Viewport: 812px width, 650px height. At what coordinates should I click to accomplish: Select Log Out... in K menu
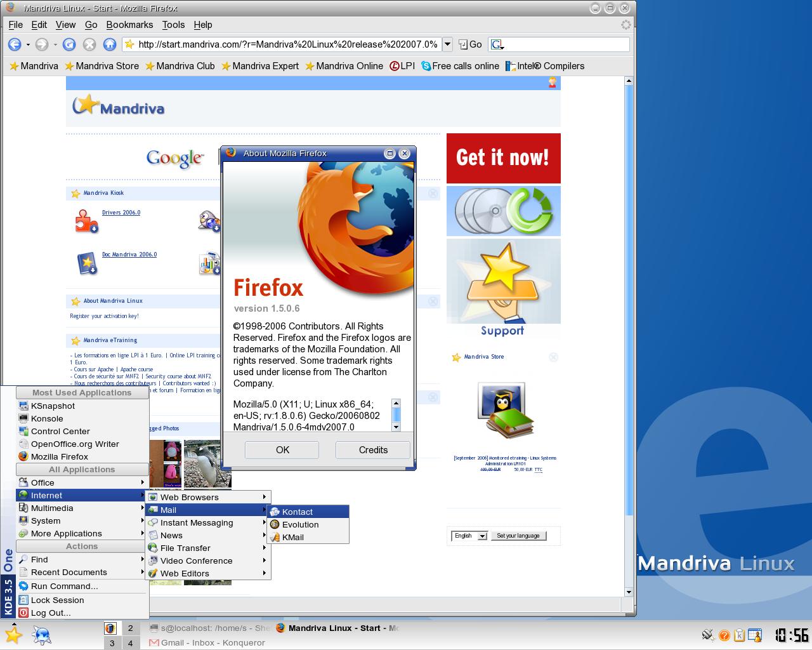click(x=82, y=613)
